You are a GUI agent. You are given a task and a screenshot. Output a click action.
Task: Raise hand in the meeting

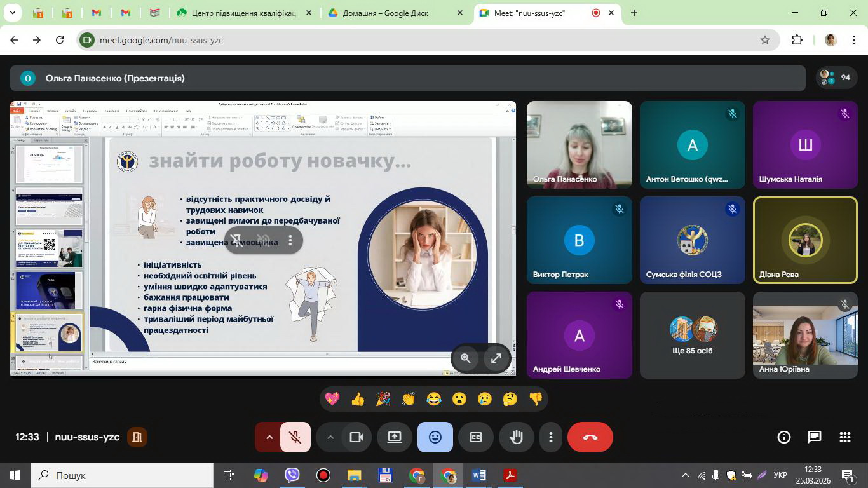516,437
